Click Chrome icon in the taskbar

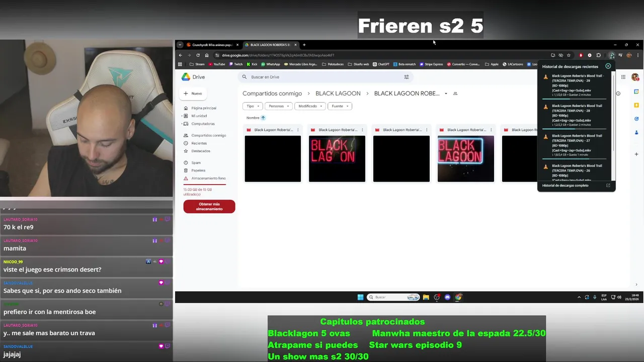(458, 297)
